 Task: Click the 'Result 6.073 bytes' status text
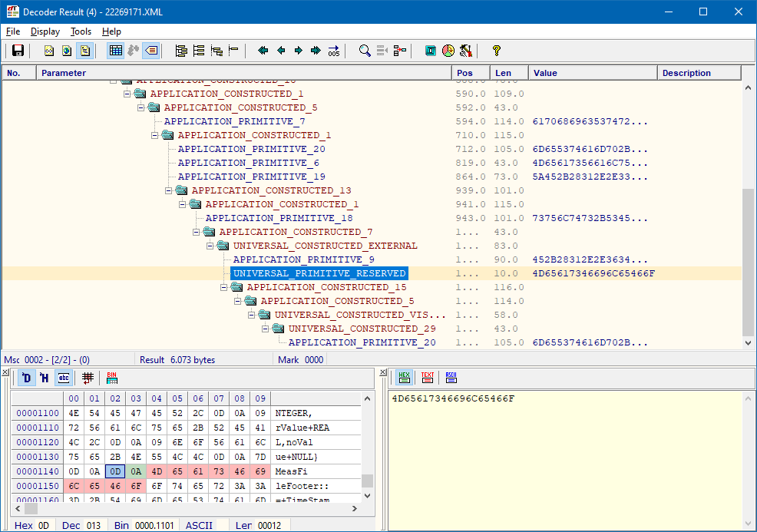(177, 359)
